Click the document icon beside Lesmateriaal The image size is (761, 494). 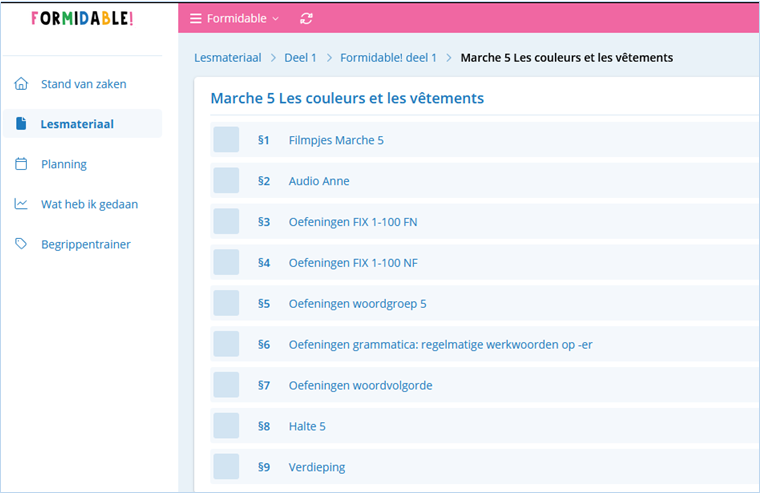[21, 124]
